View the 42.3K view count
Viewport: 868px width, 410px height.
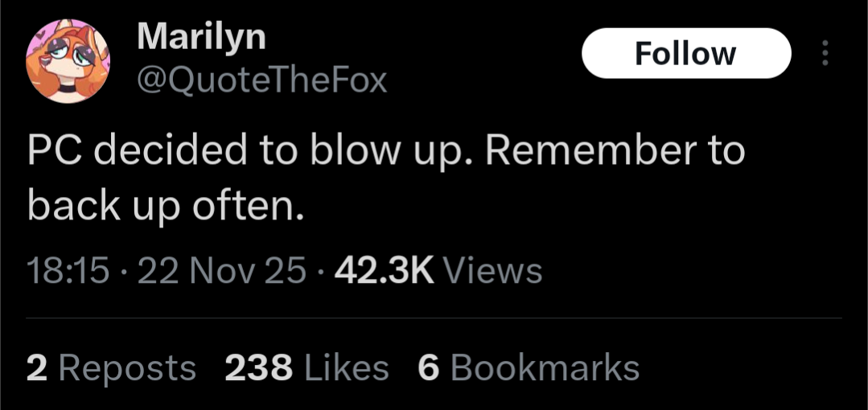pos(384,271)
